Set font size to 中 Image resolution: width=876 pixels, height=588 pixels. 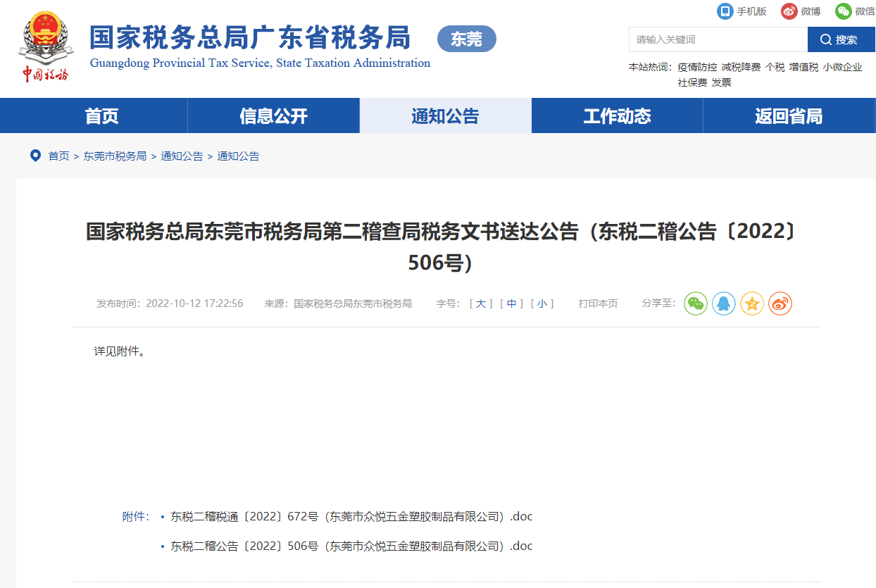511,304
